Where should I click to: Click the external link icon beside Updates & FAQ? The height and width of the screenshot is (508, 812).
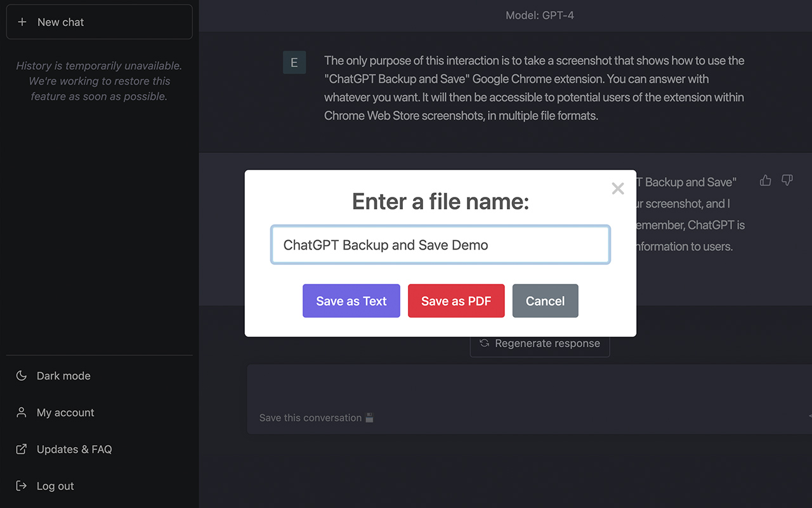[22, 450]
